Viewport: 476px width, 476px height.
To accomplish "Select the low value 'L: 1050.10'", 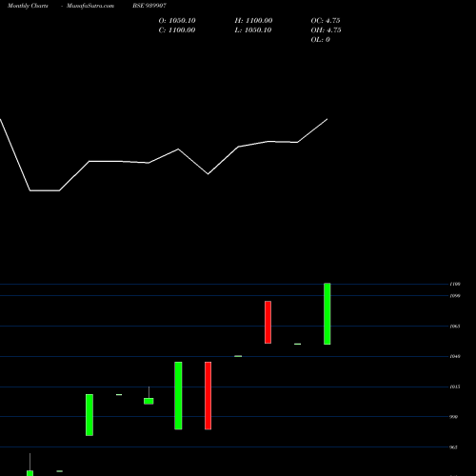I will pos(253,30).
